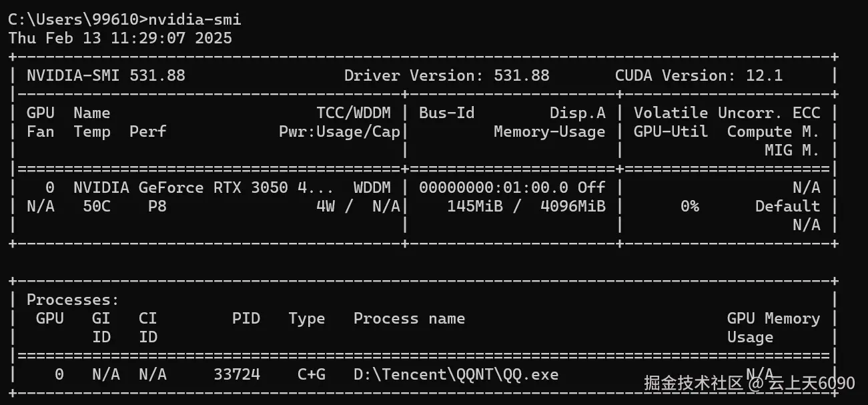Click the Default compute mode value
This screenshot has height=405, width=868.
tap(787, 206)
